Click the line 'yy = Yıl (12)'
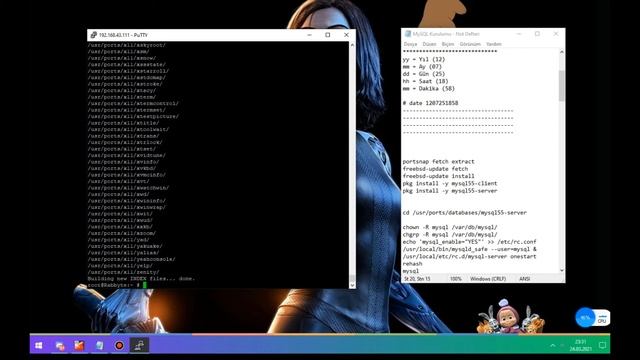This screenshot has height=360, width=640. [424, 59]
